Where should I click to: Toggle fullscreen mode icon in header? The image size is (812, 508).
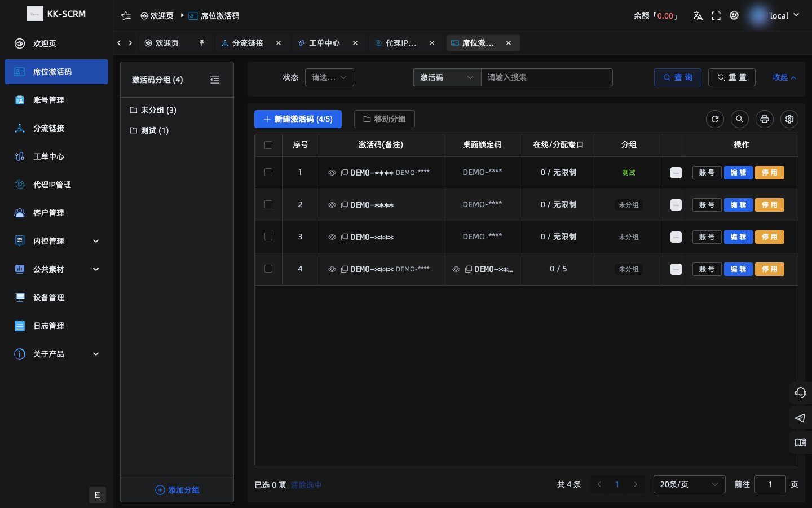pos(716,16)
